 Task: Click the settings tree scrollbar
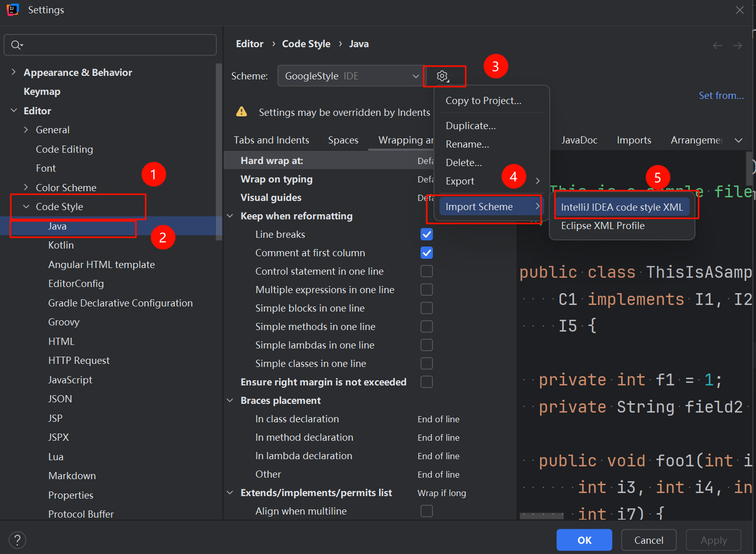pyautogui.click(x=219, y=151)
